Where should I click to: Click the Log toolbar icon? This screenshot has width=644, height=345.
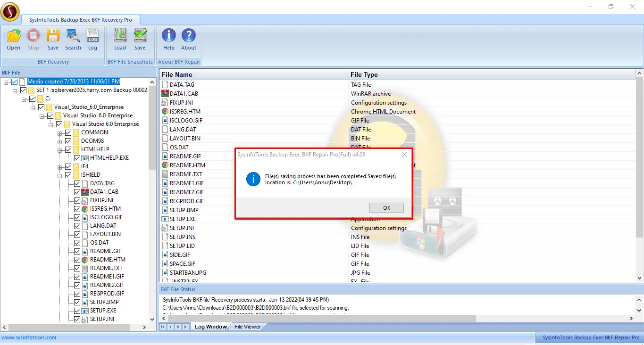pos(92,39)
